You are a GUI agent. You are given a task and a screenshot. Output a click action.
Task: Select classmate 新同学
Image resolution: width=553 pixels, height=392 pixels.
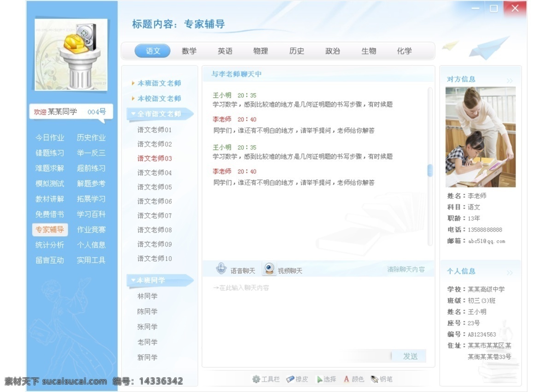pyautogui.click(x=147, y=357)
